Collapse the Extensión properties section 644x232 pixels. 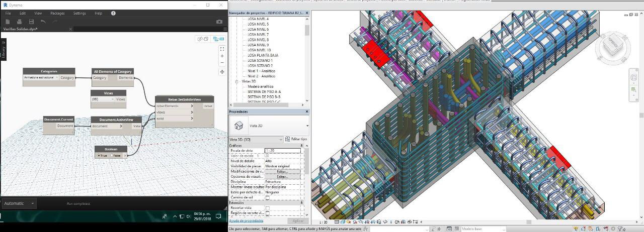tap(302, 203)
